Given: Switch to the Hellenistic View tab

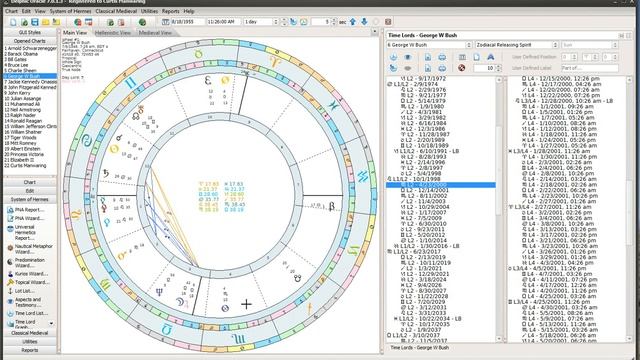Looking at the screenshot, I should pos(113,32).
